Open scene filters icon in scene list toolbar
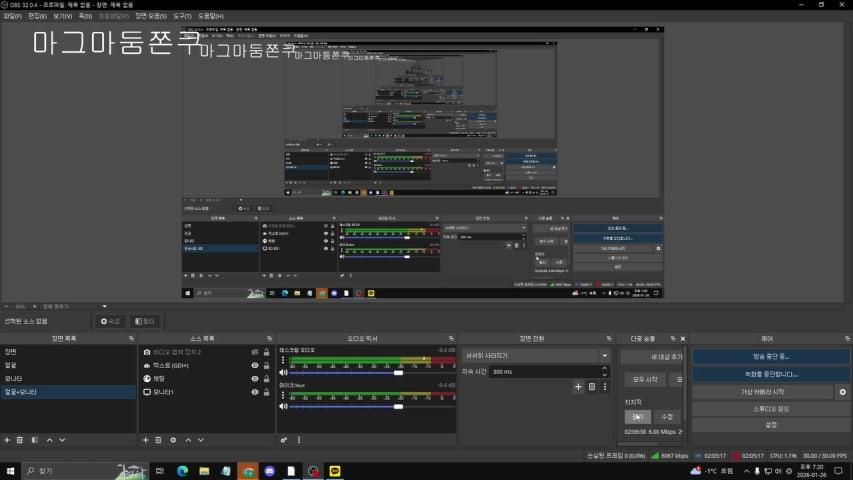The width and height of the screenshot is (853, 480). pos(35,440)
